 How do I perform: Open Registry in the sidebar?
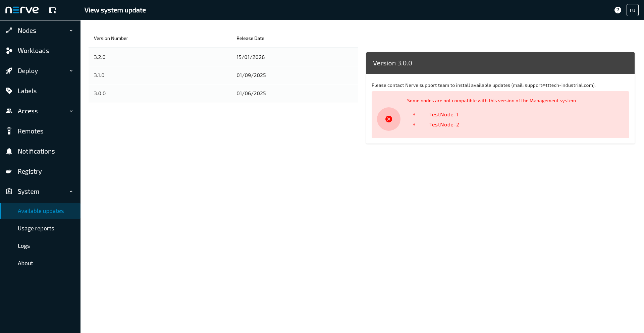(40, 171)
